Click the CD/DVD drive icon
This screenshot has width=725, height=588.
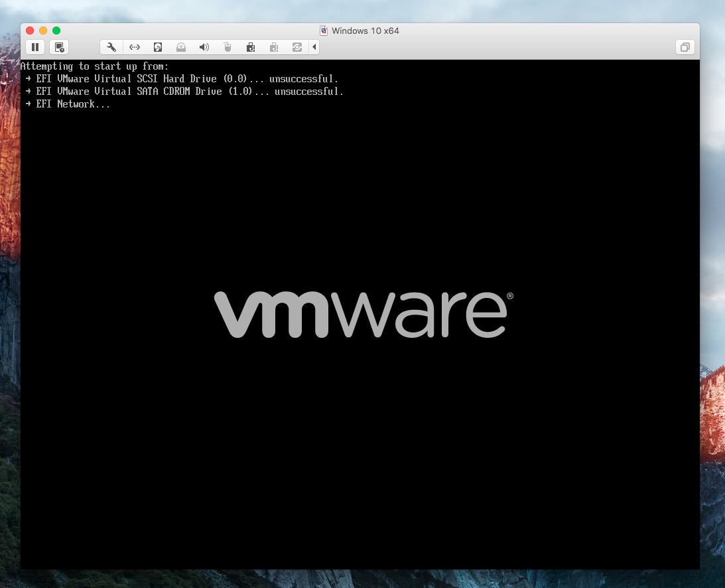pyautogui.click(x=181, y=47)
